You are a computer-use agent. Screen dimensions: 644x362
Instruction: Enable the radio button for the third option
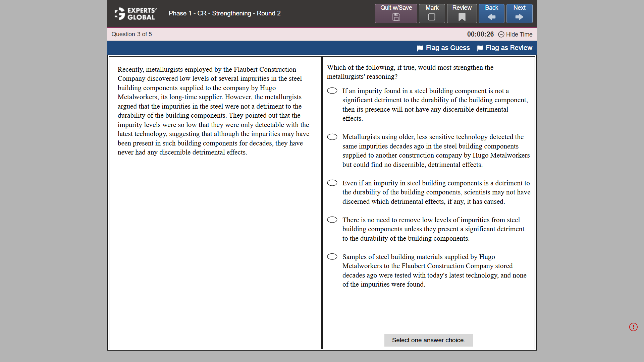click(x=332, y=183)
